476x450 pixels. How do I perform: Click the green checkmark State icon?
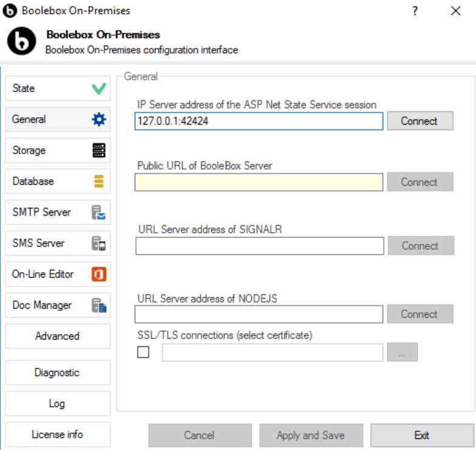pos(98,89)
